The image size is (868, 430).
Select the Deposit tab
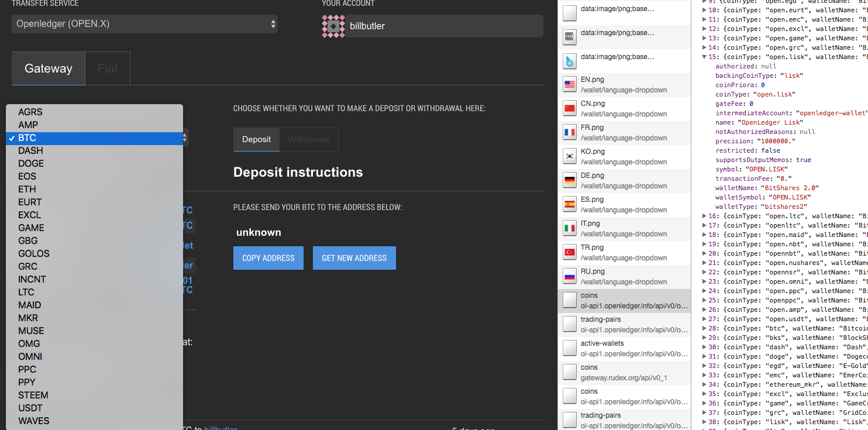[x=256, y=139]
